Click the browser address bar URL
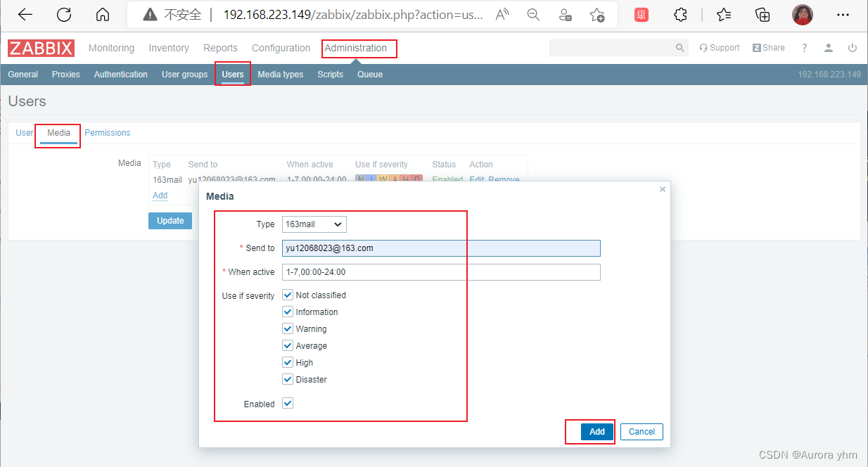This screenshot has height=467, width=868. point(353,15)
